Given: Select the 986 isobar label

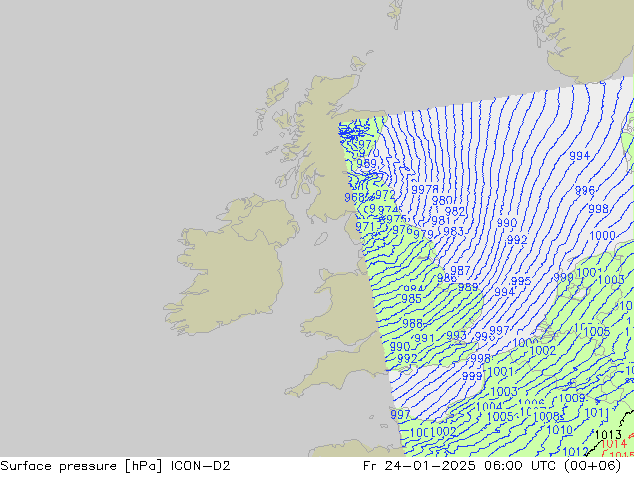Looking at the screenshot, I should (447, 278).
